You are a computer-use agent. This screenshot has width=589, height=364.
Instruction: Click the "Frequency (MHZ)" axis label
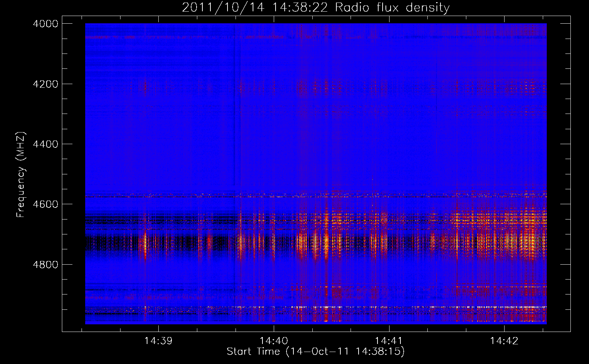click(x=21, y=175)
